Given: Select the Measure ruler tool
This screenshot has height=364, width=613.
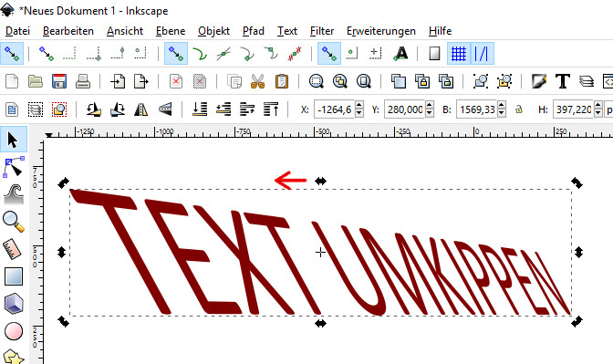Looking at the screenshot, I should click(x=14, y=249).
